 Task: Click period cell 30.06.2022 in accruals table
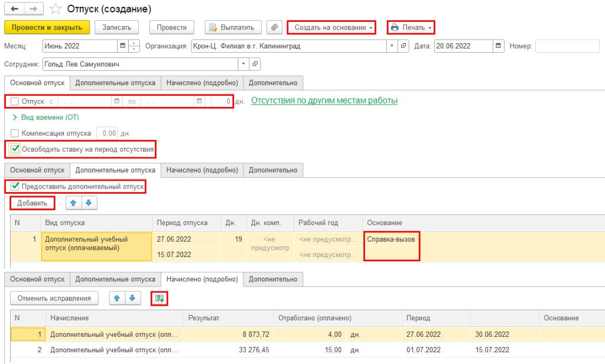[505, 334]
